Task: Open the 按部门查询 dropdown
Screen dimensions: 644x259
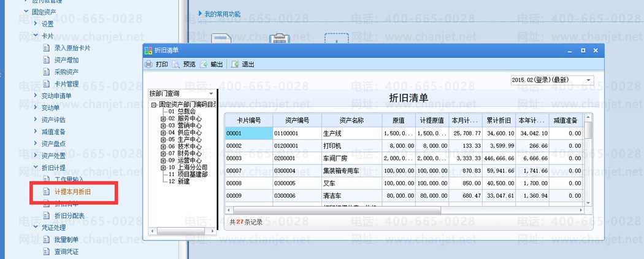Action: pyautogui.click(x=182, y=94)
